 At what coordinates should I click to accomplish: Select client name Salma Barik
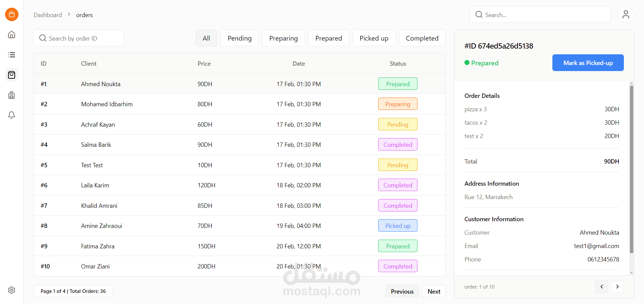pyautogui.click(x=96, y=144)
